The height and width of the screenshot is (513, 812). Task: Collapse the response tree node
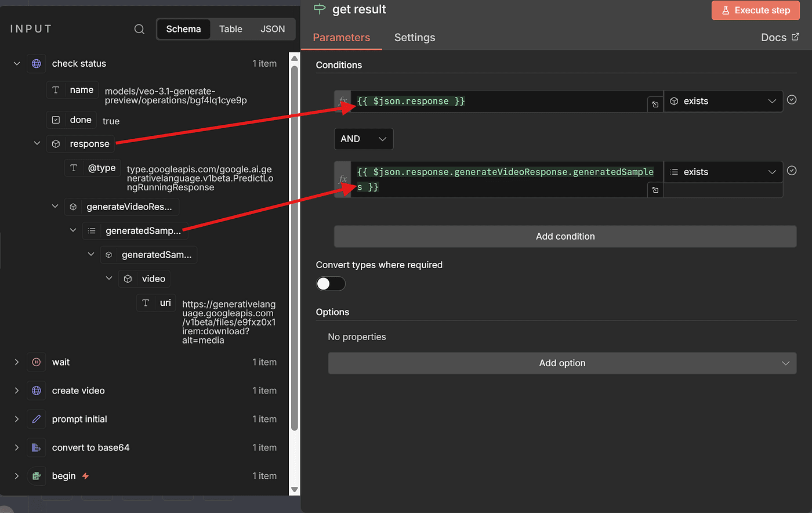click(x=37, y=143)
